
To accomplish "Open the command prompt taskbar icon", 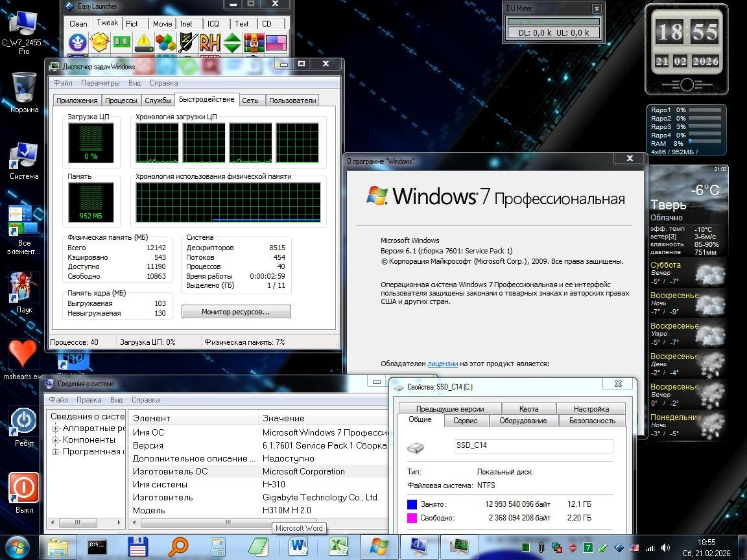I will pos(97,547).
